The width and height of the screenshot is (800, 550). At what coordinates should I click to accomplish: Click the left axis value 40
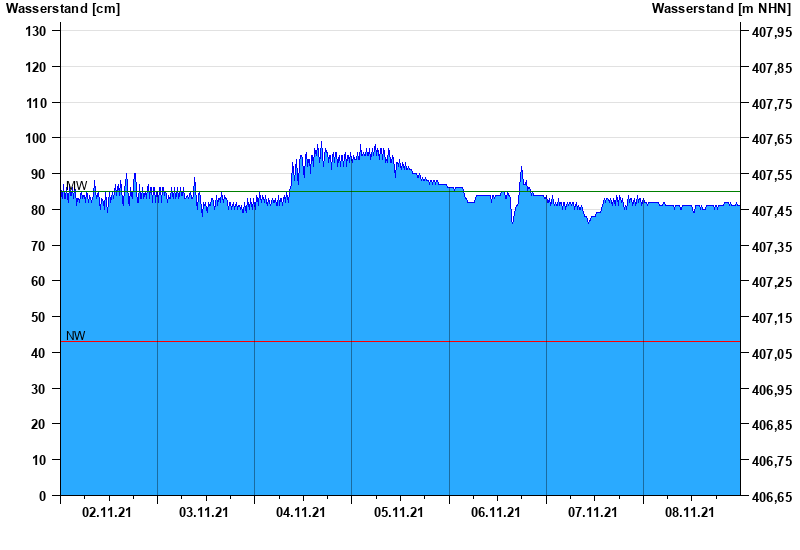point(39,353)
